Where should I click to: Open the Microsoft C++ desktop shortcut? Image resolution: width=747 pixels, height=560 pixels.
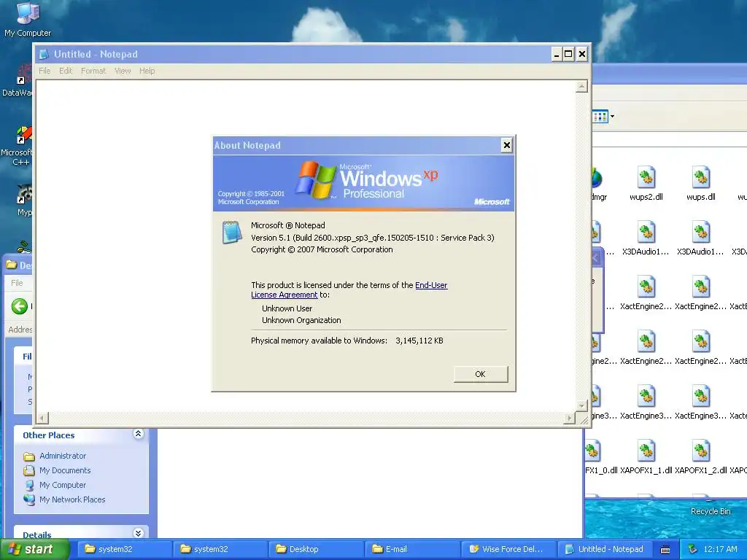point(18,145)
